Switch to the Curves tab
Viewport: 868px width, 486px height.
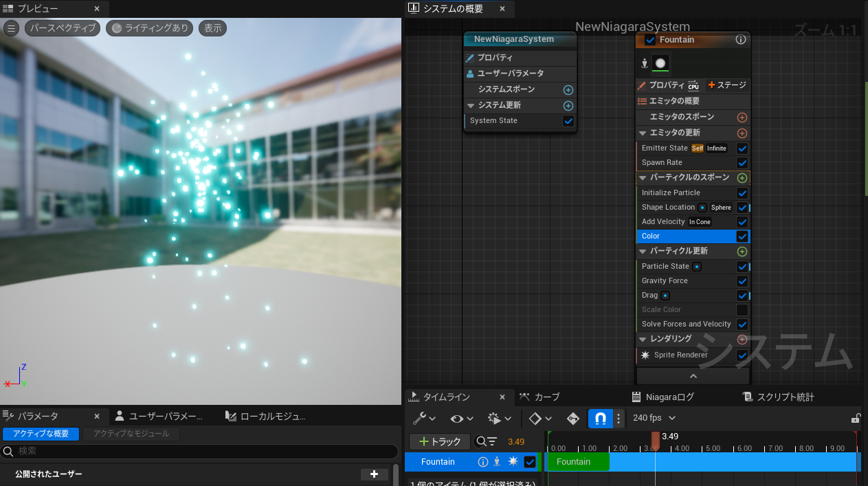pos(539,397)
